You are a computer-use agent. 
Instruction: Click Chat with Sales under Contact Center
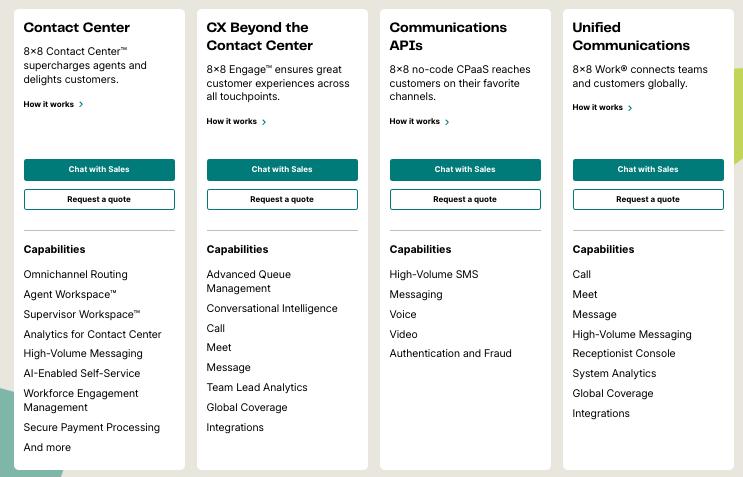tap(99, 170)
